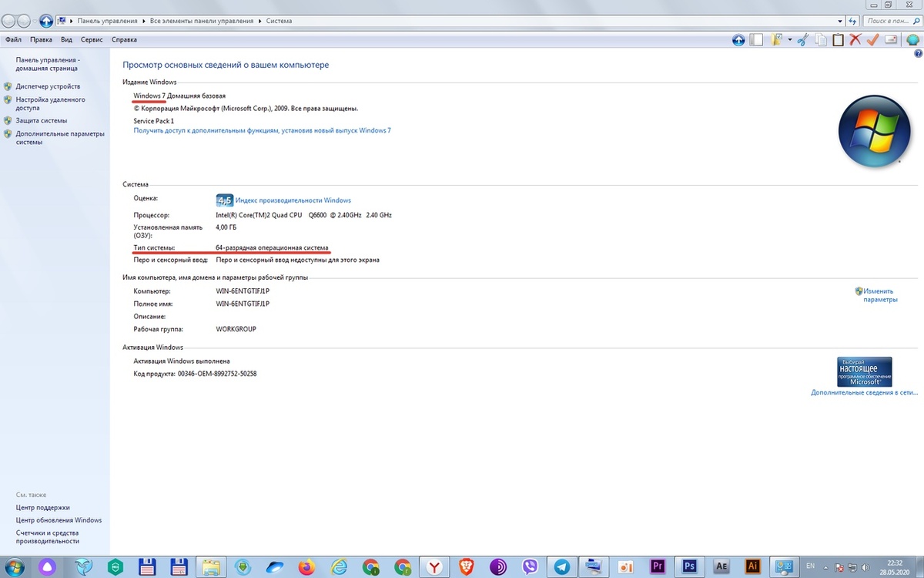The height and width of the screenshot is (578, 924).
Task: Launch Brave browser from the taskbar
Action: click(467, 567)
